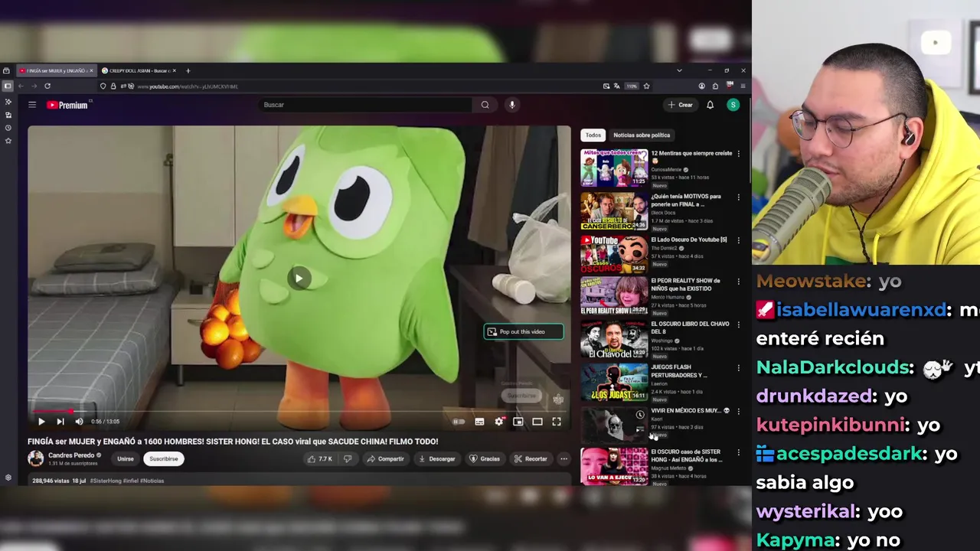Screen dimensions: 980x551
Task: Open site tracking protection shield icon
Action: click(103, 86)
